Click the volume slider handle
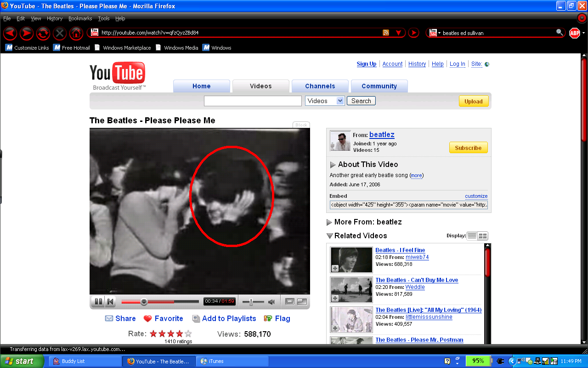The image size is (588, 368). click(x=251, y=302)
